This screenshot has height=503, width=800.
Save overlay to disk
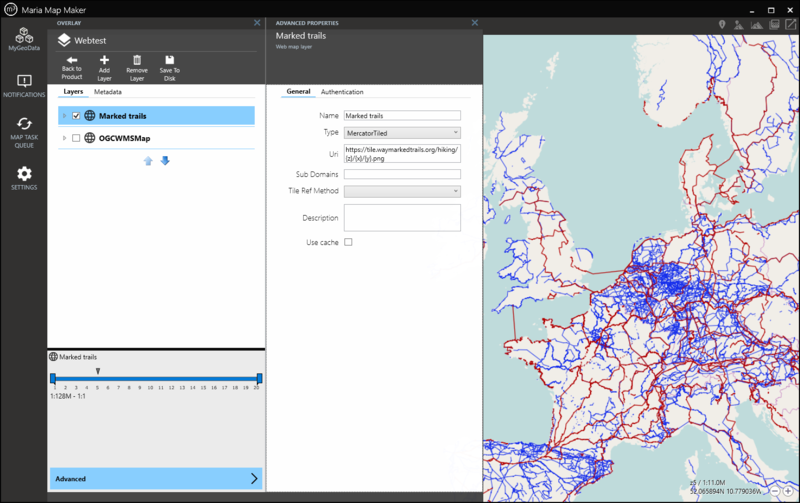pos(169,68)
